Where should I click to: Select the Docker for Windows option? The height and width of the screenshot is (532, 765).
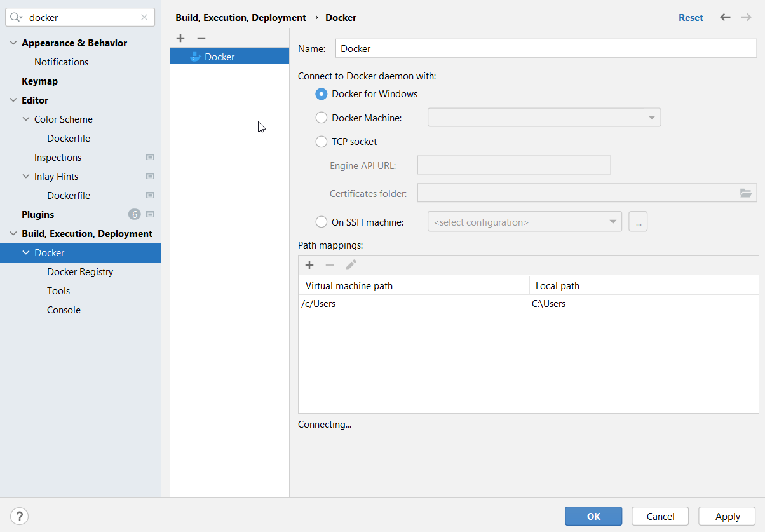(x=322, y=93)
